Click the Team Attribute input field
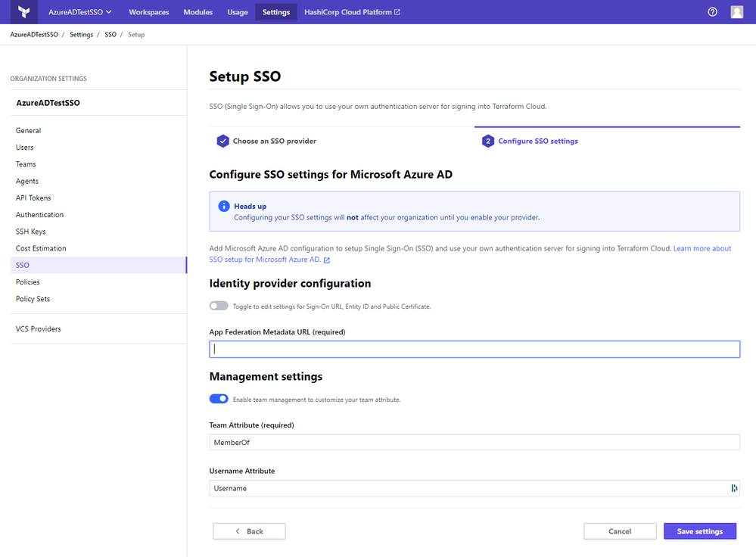 coord(474,442)
